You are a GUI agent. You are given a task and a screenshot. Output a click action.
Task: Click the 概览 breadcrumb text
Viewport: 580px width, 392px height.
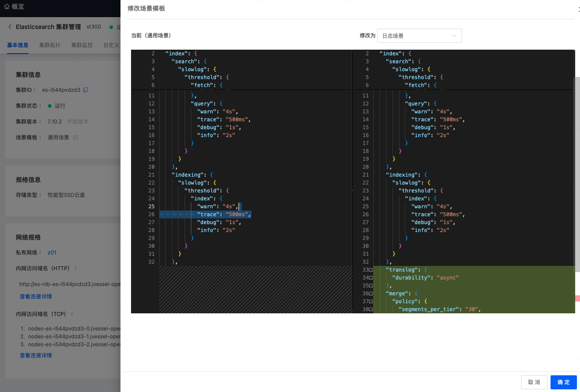[x=18, y=7]
